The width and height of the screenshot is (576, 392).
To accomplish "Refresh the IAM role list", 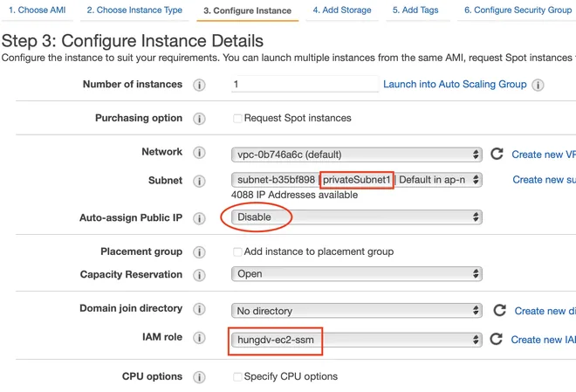I will pos(497,339).
